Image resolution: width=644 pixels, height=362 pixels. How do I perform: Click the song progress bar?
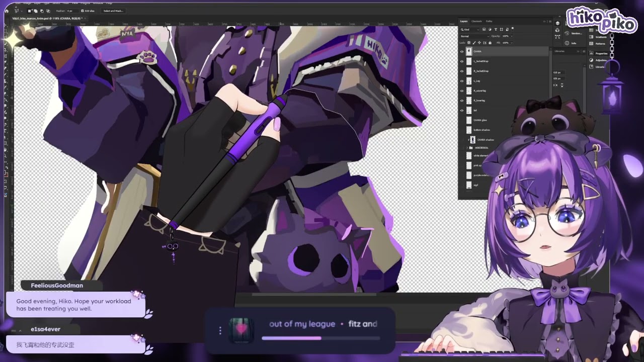[320, 338]
